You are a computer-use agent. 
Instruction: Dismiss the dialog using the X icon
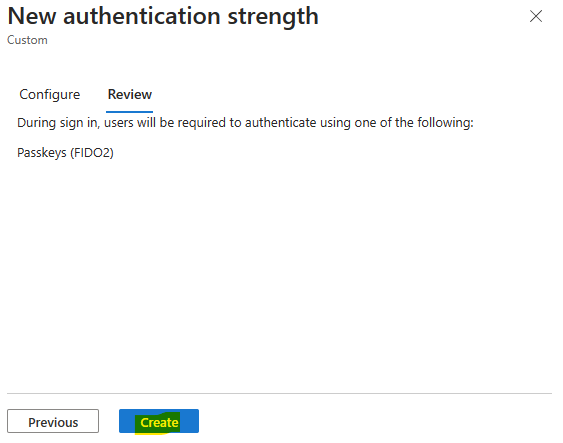536,16
